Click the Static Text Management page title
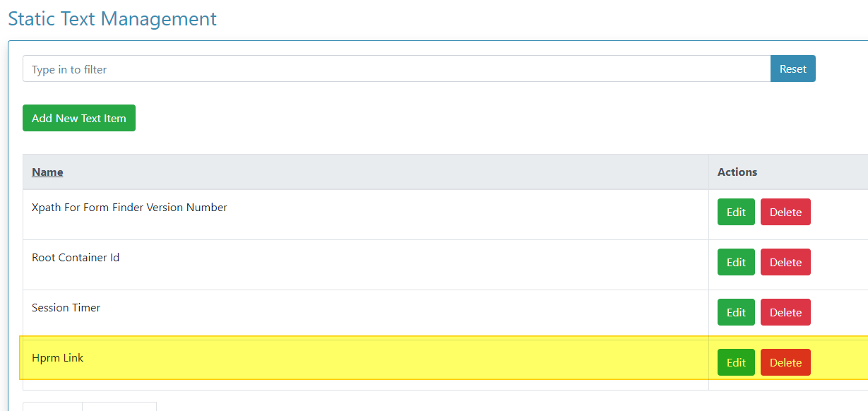Screen dimensions: 868x411 point(112,18)
